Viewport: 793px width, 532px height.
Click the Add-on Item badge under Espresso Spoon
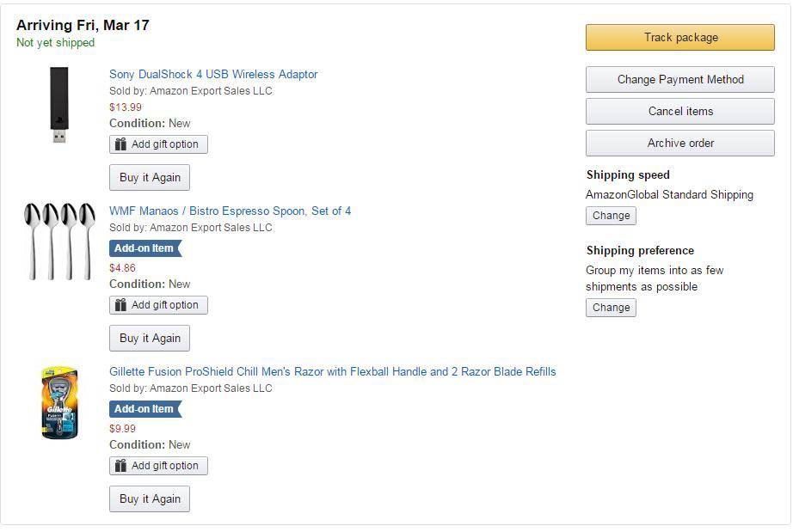144,248
